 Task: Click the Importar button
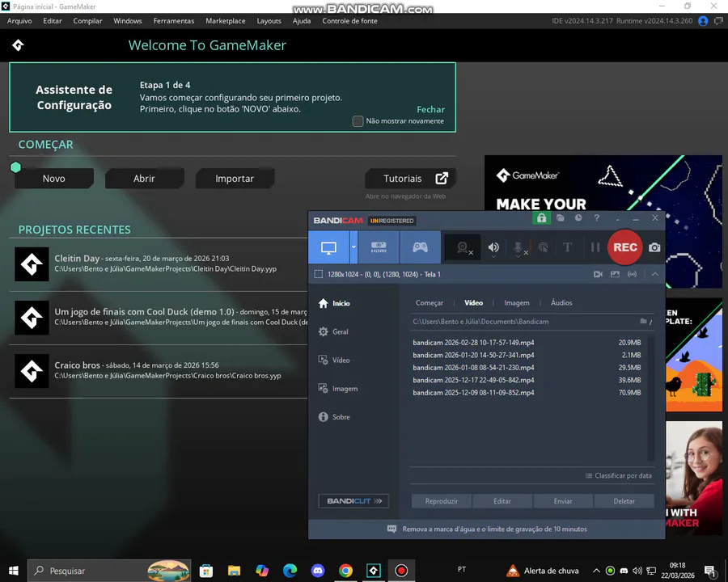(x=235, y=179)
